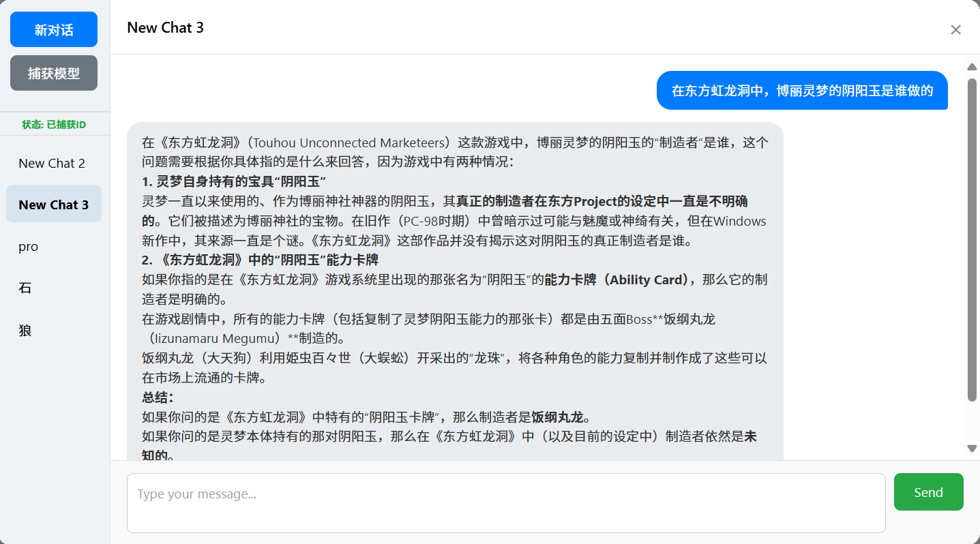Image resolution: width=980 pixels, height=544 pixels.
Task: Click the scrollbar down arrow
Action: [x=972, y=448]
